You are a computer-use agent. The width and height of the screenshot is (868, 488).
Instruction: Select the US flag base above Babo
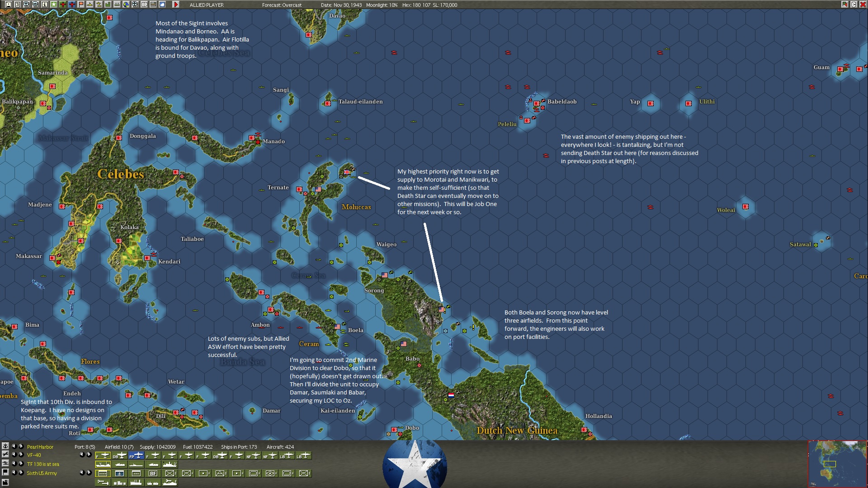(404, 344)
